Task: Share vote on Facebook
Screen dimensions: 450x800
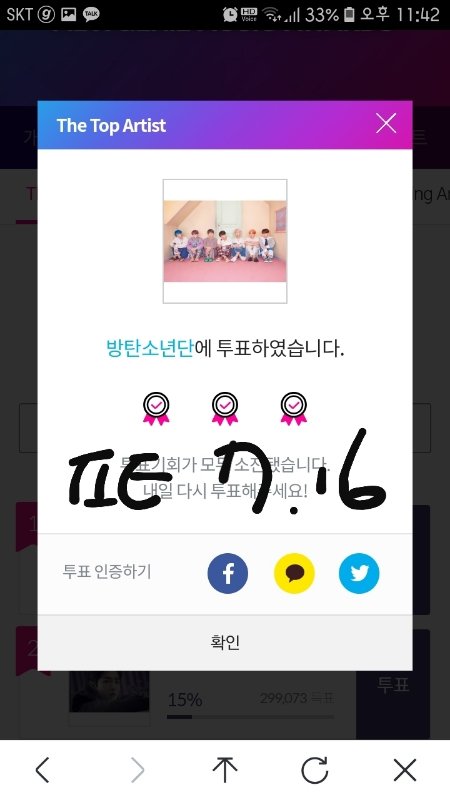Action: 228,573
